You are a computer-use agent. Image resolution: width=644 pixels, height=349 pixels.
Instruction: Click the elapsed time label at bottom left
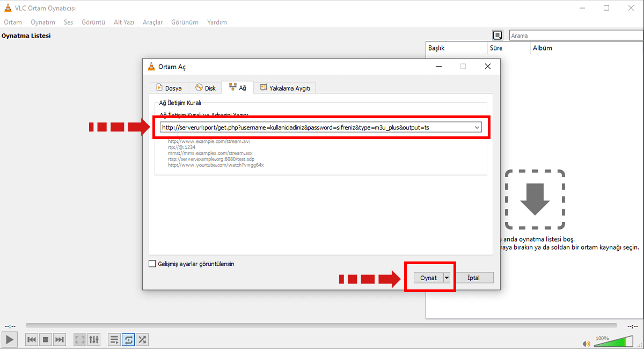[10, 326]
